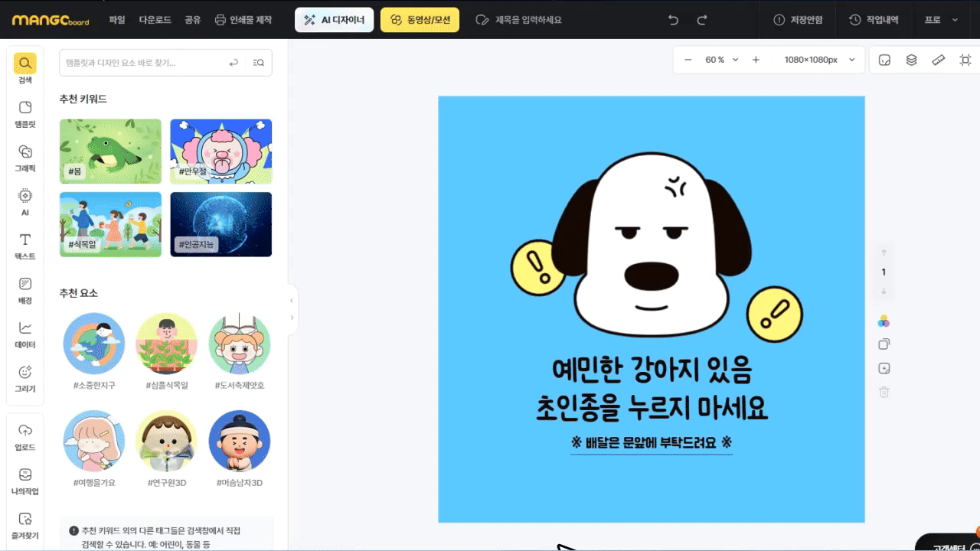Open the 텍스트 tool
Image resolution: width=980 pixels, height=551 pixels.
(24, 245)
